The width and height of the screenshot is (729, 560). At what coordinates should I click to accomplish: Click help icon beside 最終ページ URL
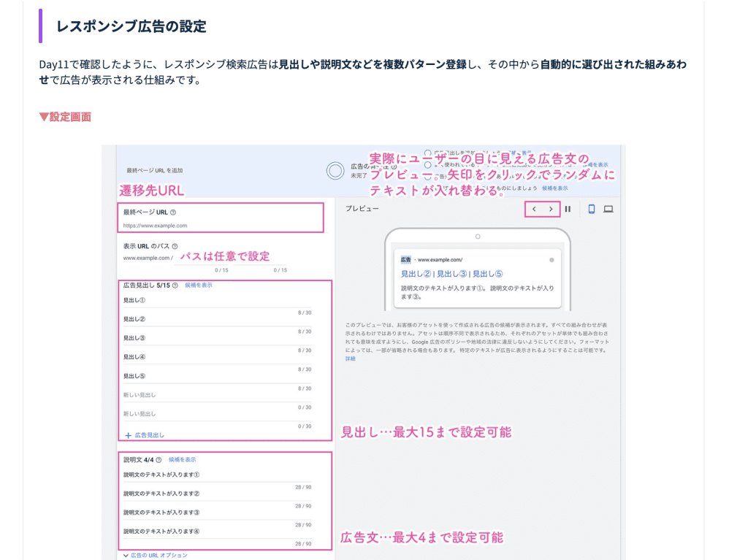(173, 212)
